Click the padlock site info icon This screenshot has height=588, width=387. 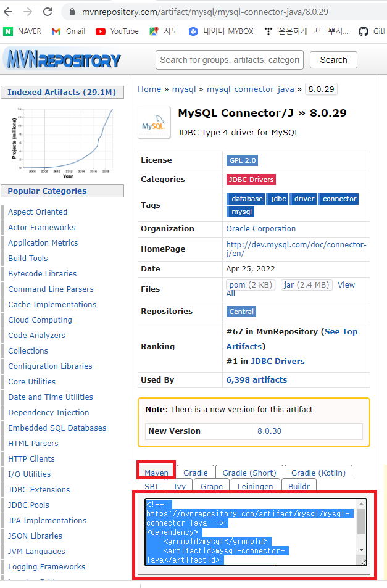(x=72, y=12)
